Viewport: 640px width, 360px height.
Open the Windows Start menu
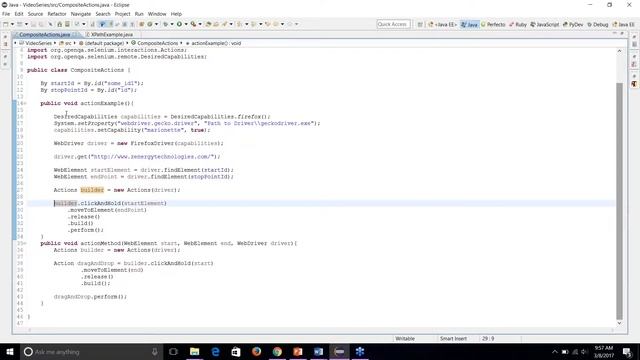(10, 351)
